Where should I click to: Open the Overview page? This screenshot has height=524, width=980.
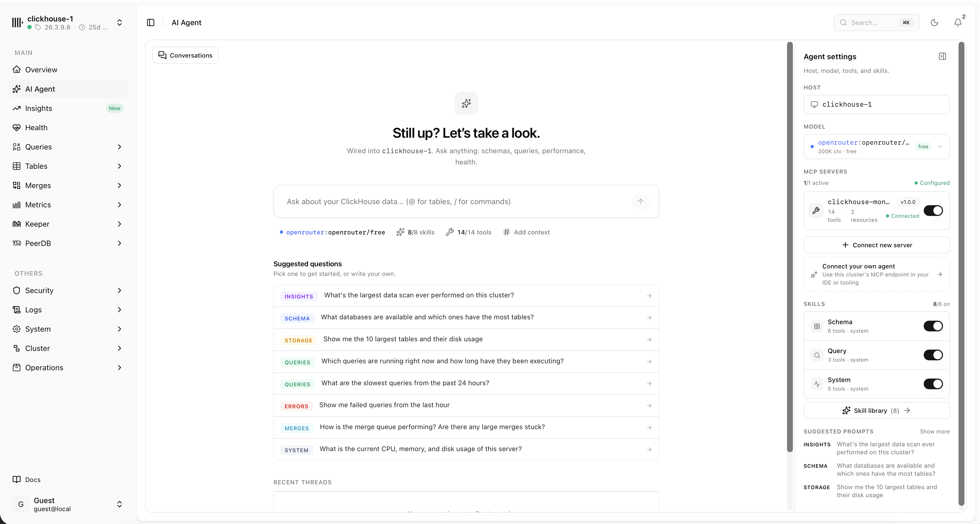click(68, 70)
